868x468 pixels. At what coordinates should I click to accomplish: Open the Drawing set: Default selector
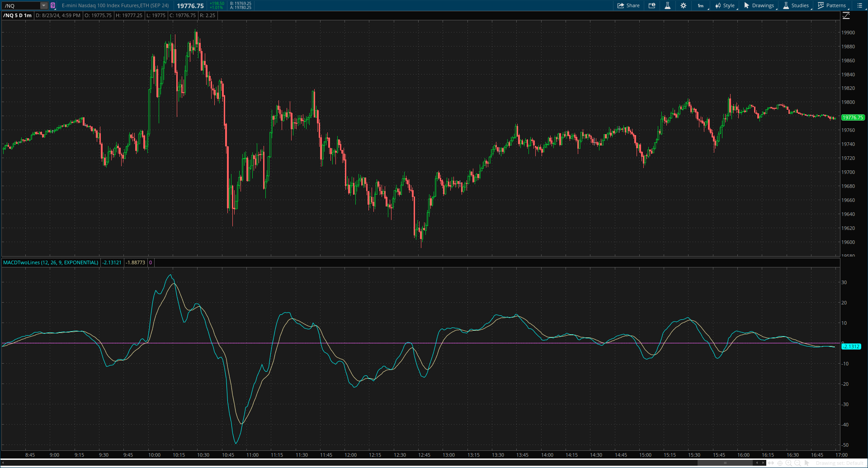(x=840, y=463)
